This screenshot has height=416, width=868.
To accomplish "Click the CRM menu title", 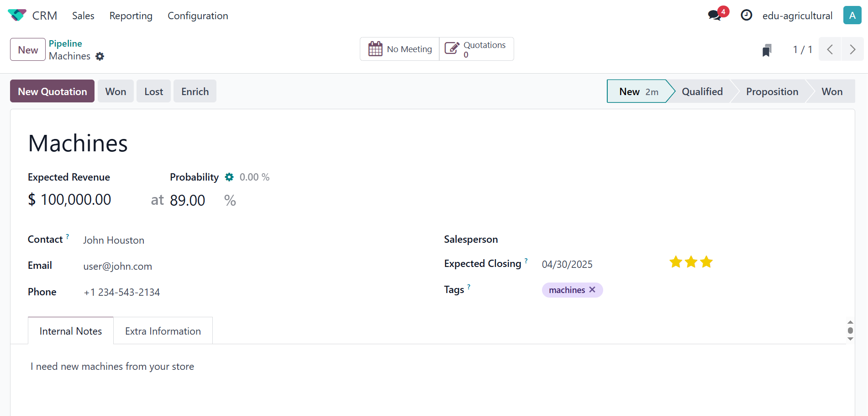I will coord(45,16).
